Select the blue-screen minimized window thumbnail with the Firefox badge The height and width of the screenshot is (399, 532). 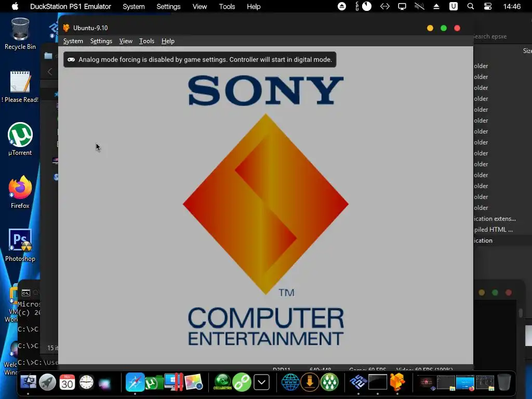coord(465,383)
